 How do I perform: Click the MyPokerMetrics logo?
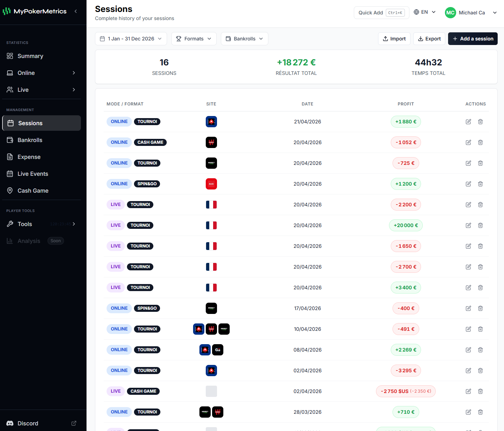click(x=35, y=11)
